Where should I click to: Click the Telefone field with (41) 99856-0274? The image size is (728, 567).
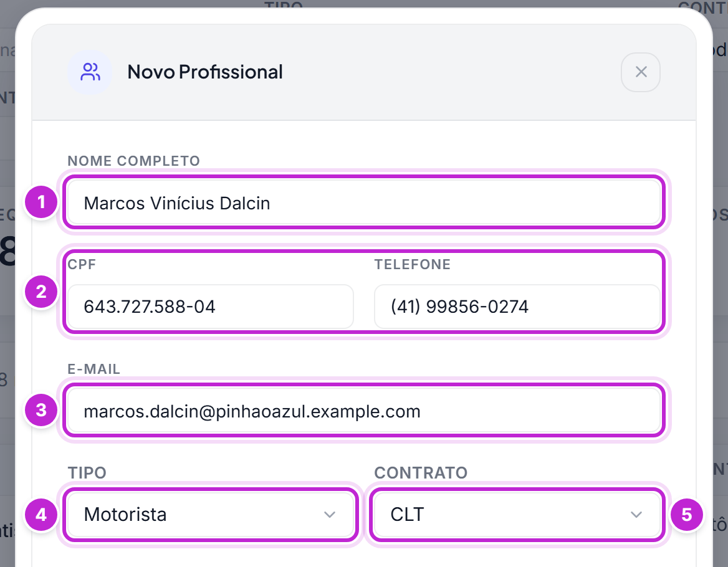click(x=517, y=307)
